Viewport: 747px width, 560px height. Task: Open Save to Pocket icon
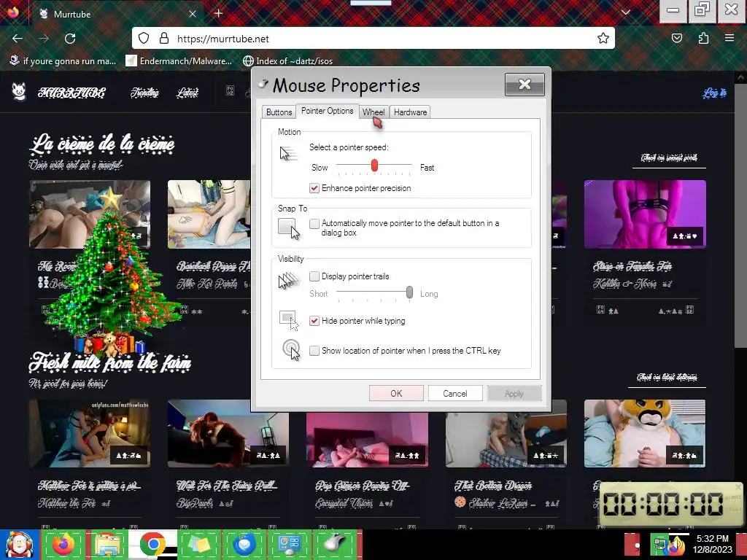click(x=676, y=38)
